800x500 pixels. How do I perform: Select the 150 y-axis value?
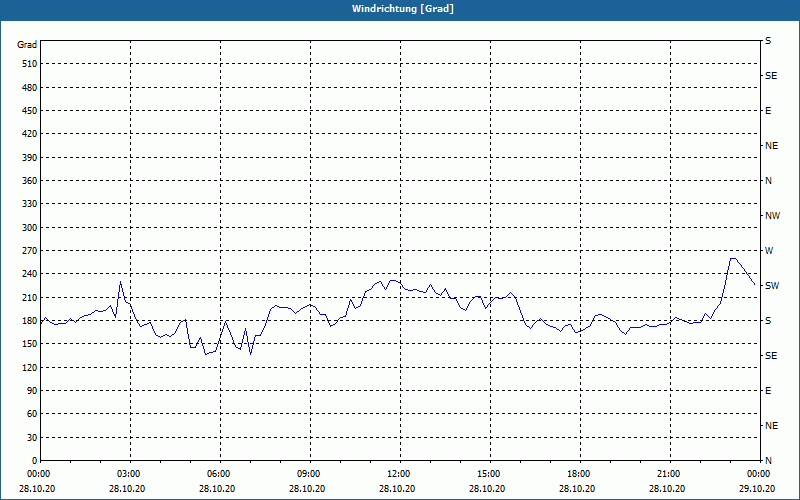(30, 343)
